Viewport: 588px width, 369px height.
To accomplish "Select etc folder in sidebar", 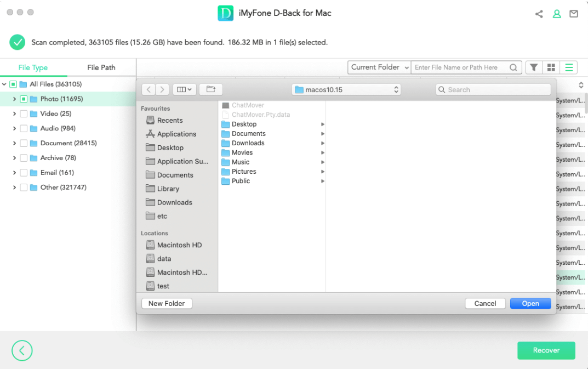I will tap(156, 216).
